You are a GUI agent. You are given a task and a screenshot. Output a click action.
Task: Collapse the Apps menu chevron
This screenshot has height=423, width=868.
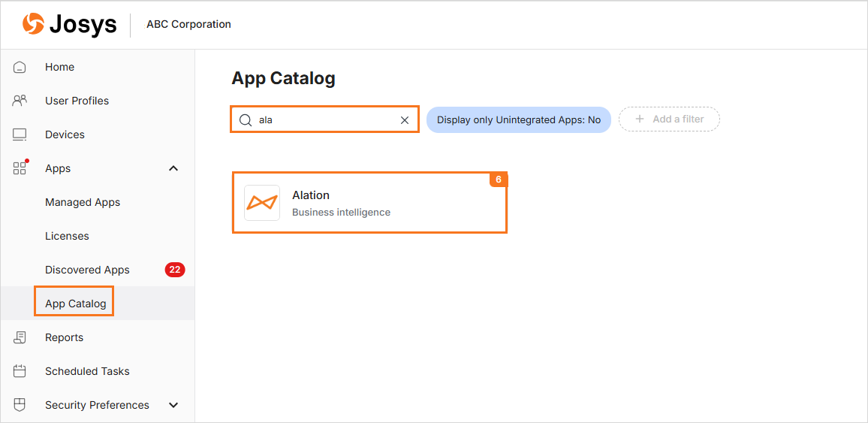(x=173, y=168)
